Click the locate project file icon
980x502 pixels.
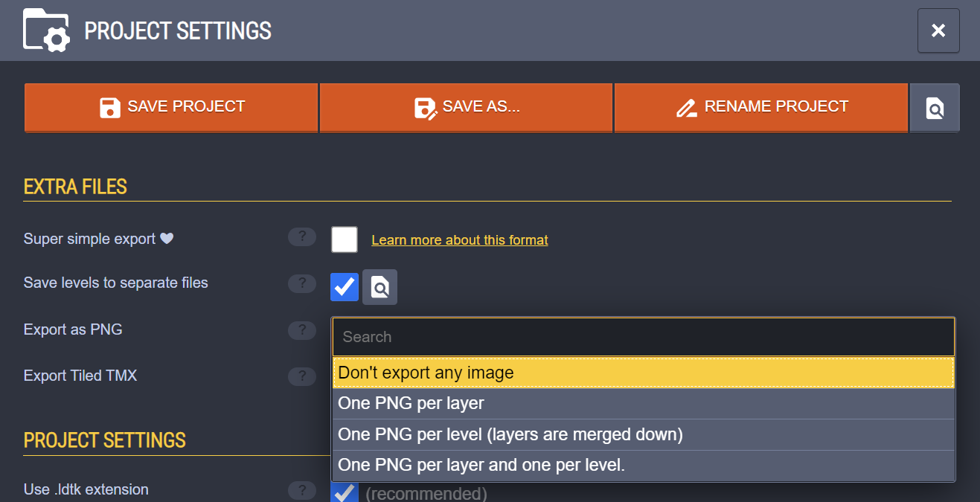click(x=935, y=108)
